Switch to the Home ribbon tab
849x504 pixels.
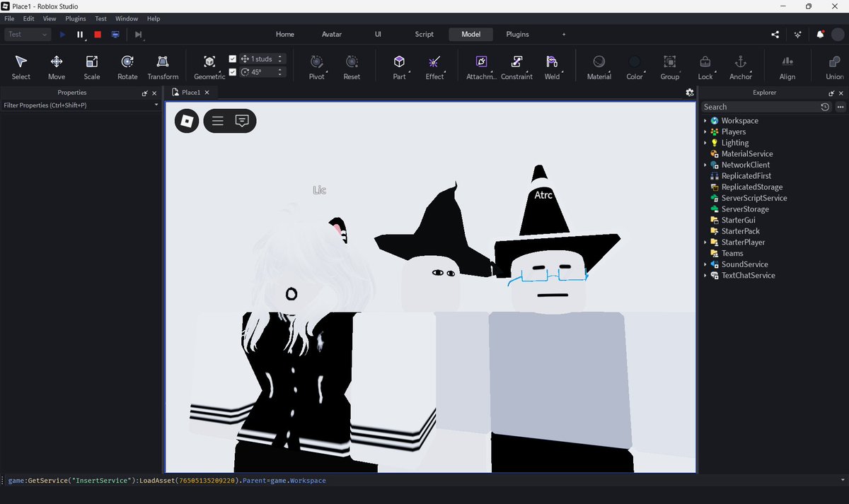(x=285, y=34)
